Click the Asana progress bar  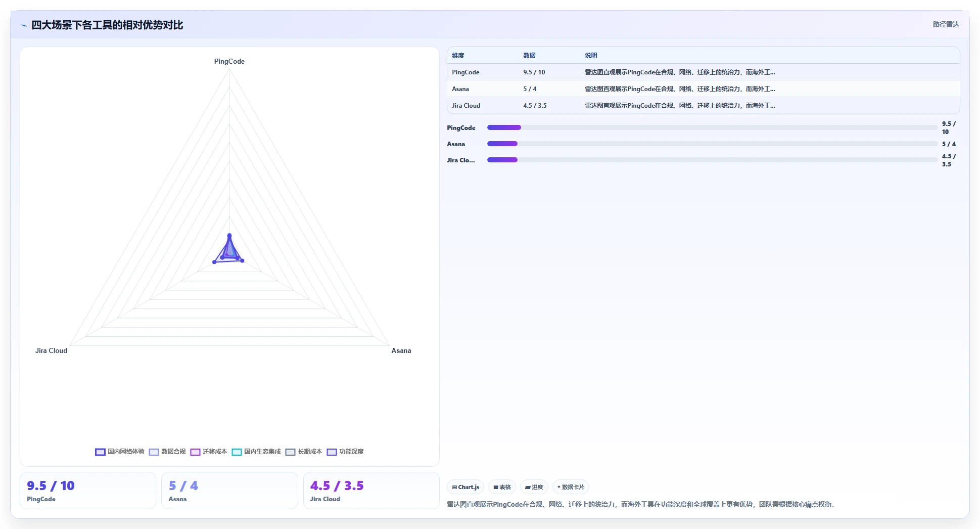(x=712, y=144)
